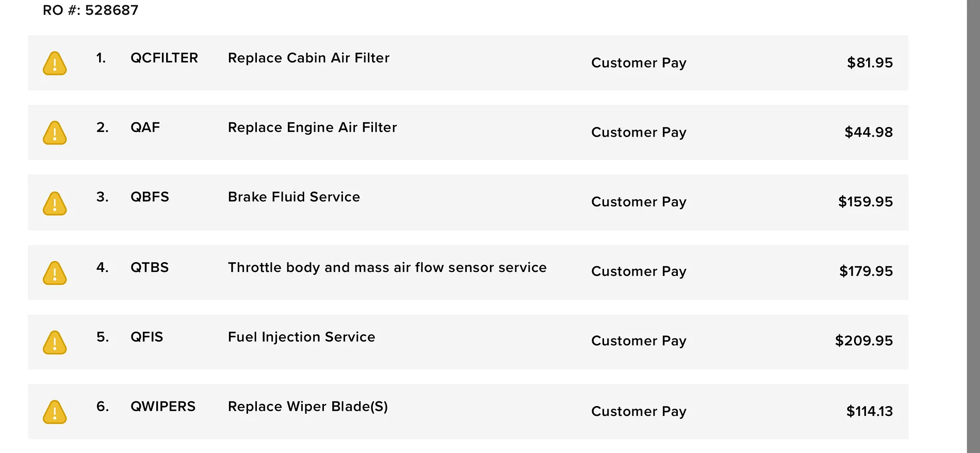Select the Replace Cabin Air Filter description
The image size is (980, 453).
308,58
